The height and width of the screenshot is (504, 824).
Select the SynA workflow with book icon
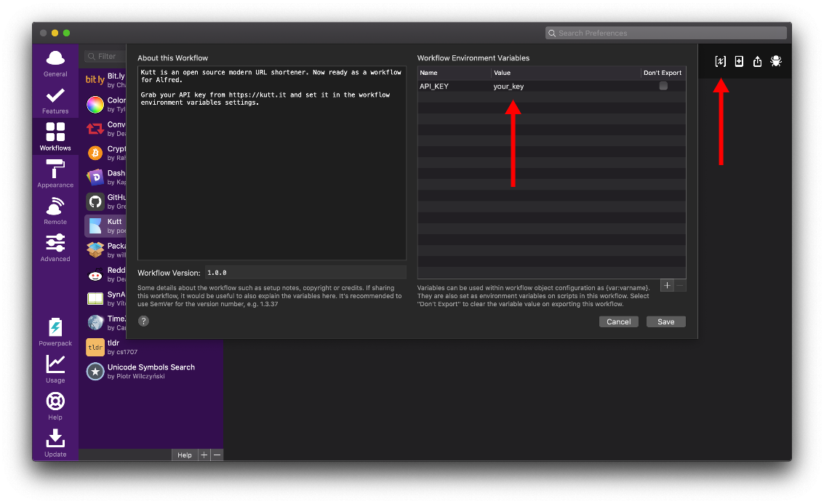(105, 298)
